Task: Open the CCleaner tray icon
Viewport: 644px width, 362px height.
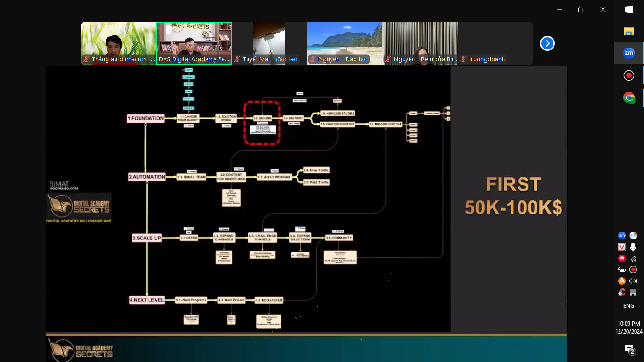Action: point(622,292)
